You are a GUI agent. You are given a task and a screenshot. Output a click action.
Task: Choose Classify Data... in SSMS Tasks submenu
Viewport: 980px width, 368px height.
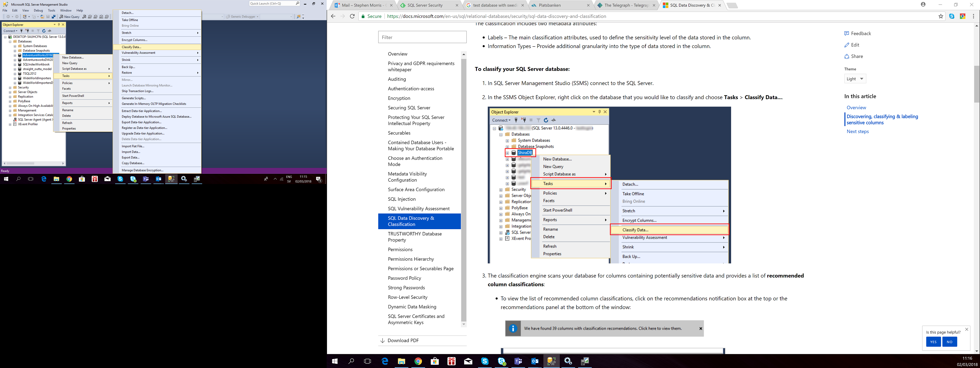pyautogui.click(x=157, y=47)
